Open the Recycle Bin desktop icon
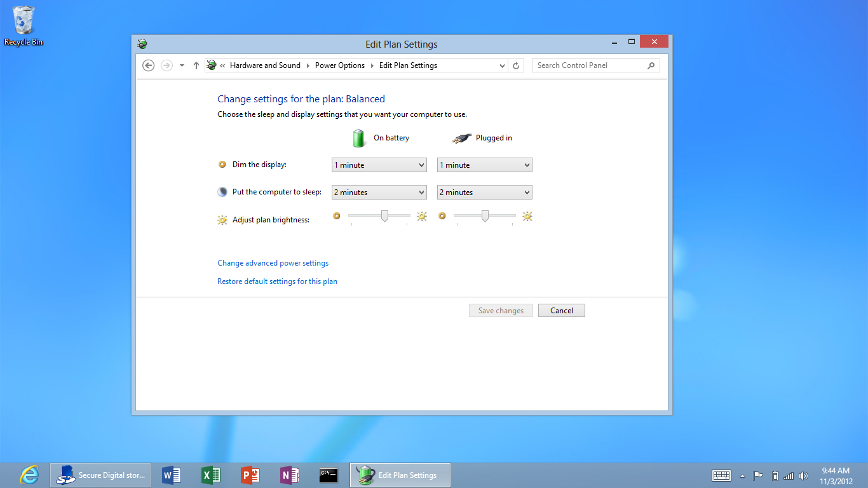 (x=24, y=25)
